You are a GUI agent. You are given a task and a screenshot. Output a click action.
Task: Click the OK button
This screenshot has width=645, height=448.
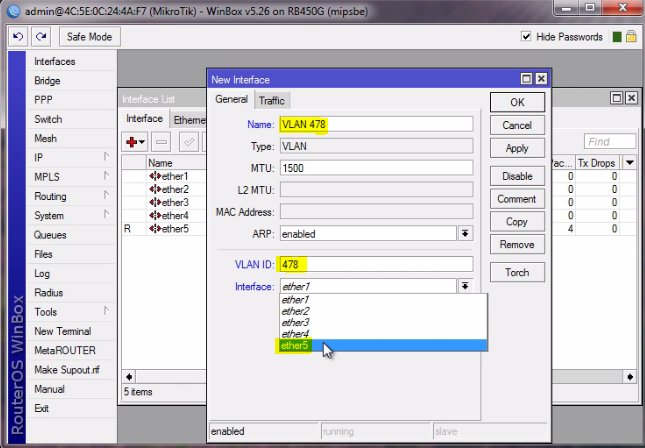point(517,102)
